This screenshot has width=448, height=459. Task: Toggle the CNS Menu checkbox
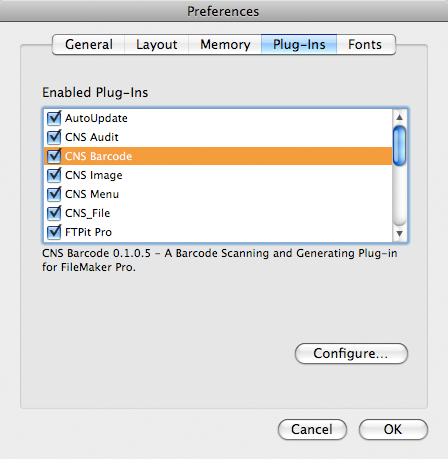click(x=54, y=194)
